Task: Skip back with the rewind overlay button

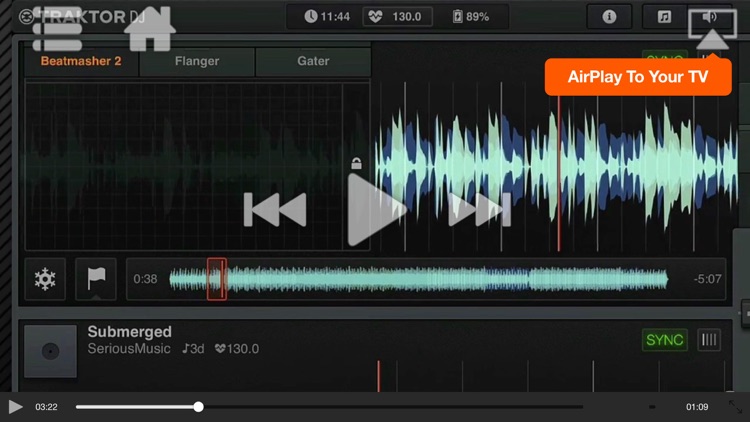Action: click(x=275, y=210)
